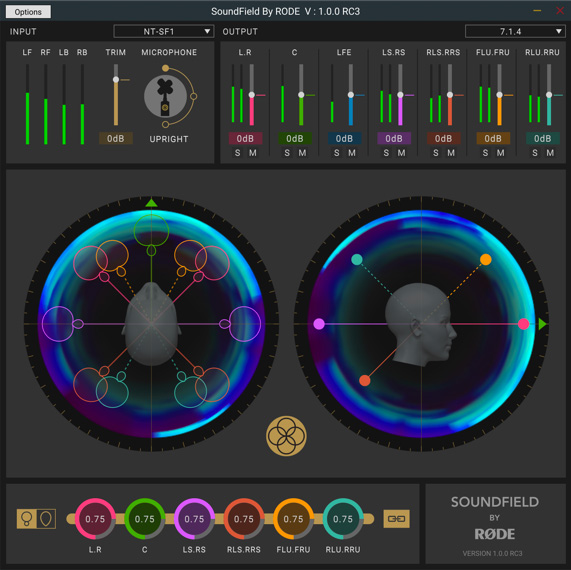
Task: Select the purple LS.RS dot in side view
Action: pyautogui.click(x=319, y=324)
